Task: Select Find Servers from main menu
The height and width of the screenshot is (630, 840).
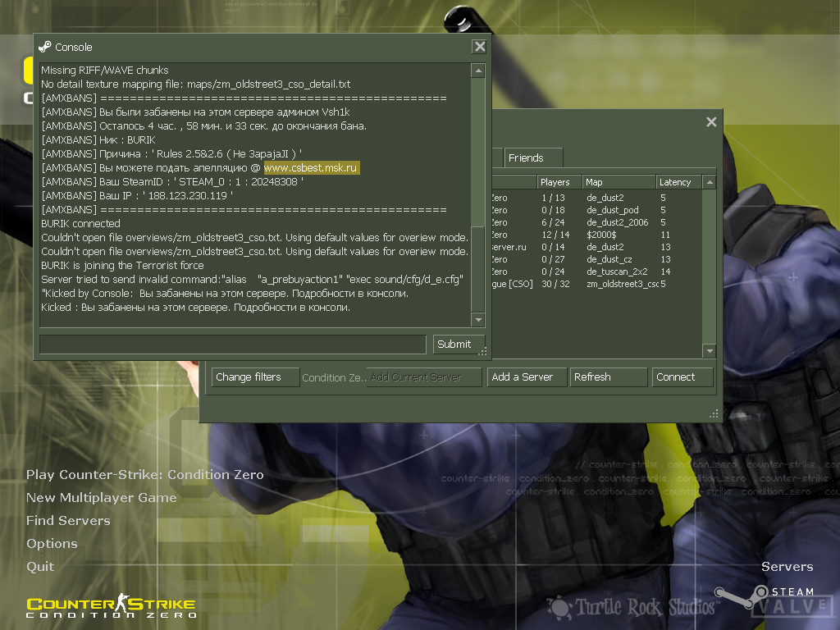Action: click(x=68, y=520)
